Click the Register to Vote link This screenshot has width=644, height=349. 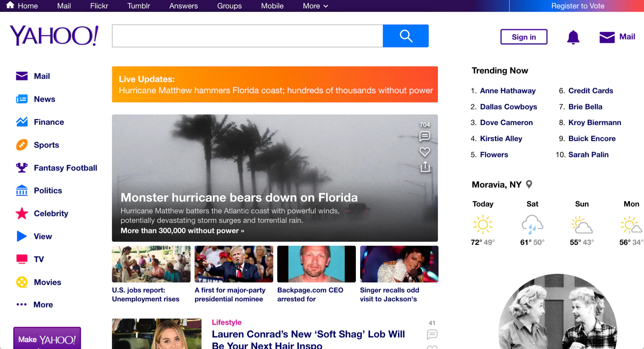click(x=577, y=6)
